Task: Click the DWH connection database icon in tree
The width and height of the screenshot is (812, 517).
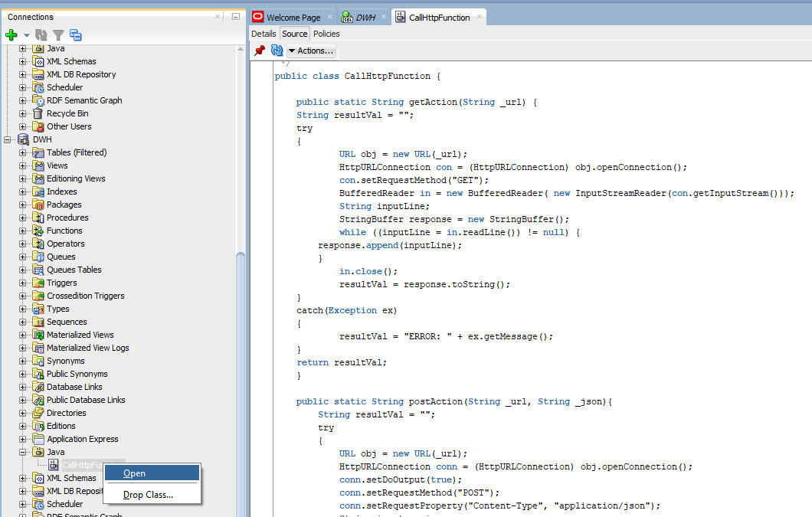Action: pos(23,139)
